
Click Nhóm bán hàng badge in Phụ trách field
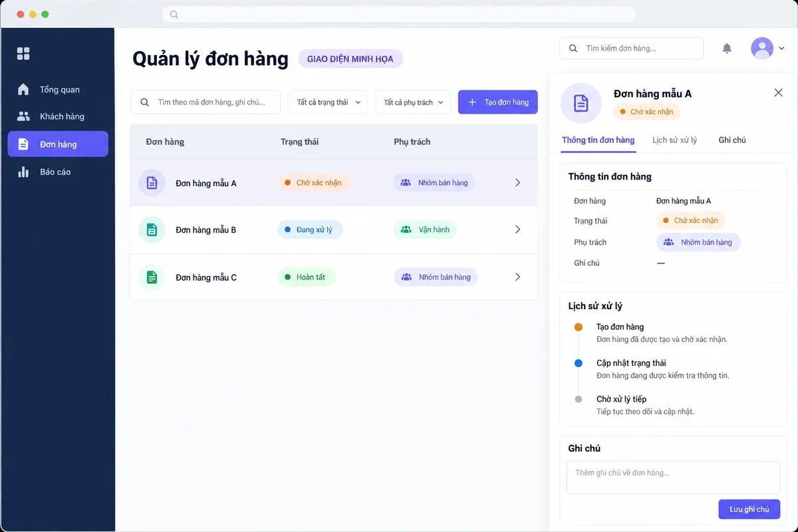(698, 242)
